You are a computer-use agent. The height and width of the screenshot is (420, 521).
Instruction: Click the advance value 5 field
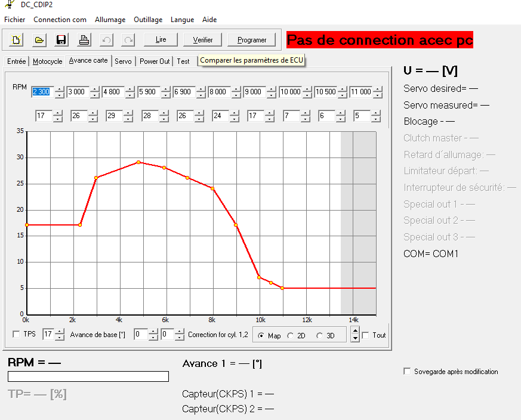362,116
